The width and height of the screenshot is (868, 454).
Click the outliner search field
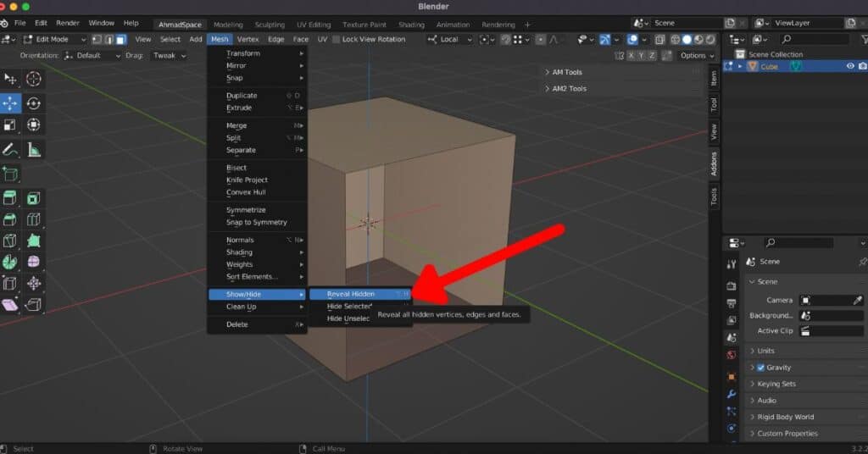tap(814, 39)
